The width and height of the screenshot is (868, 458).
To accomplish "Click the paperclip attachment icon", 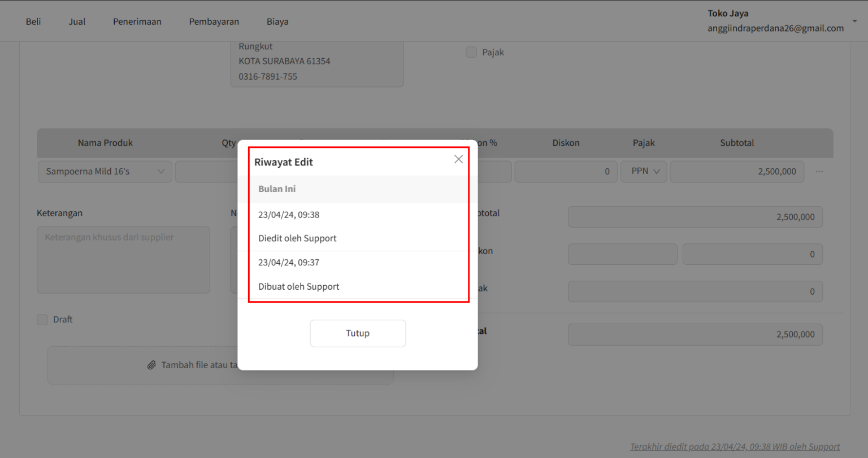I will coord(151,365).
